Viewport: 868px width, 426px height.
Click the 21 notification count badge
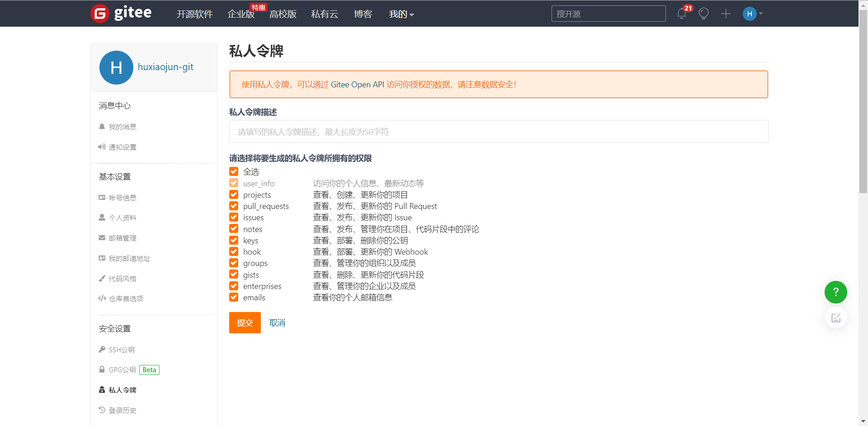click(x=688, y=8)
